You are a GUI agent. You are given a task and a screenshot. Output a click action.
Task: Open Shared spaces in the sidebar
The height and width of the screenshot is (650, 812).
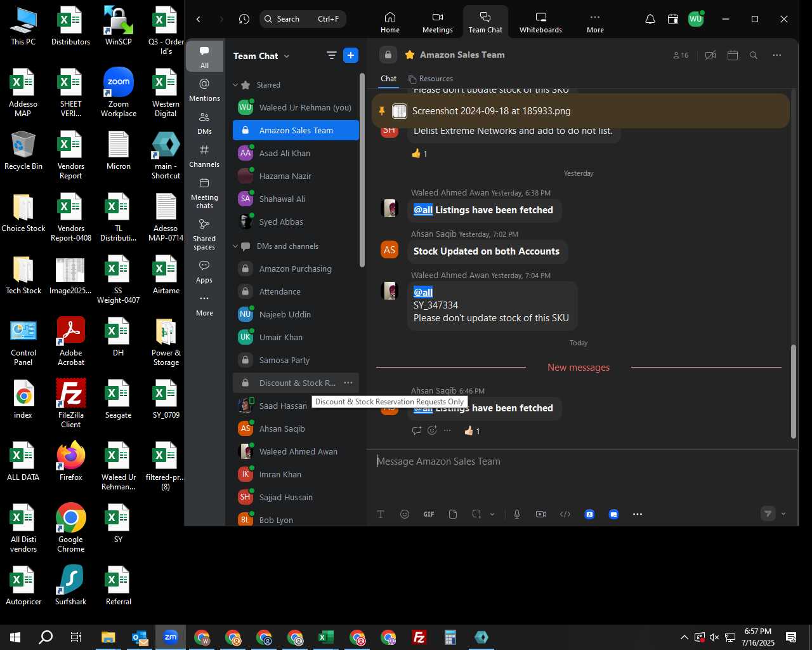click(x=204, y=234)
